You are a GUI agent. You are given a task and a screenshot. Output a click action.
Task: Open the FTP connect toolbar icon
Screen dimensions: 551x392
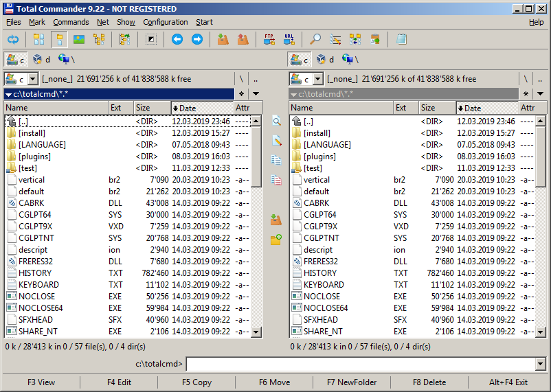[x=269, y=39]
